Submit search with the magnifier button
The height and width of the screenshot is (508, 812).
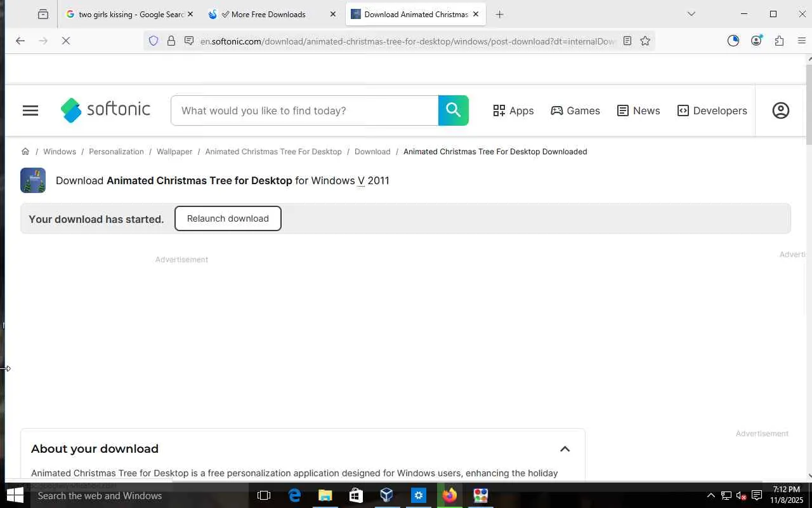(453, 110)
